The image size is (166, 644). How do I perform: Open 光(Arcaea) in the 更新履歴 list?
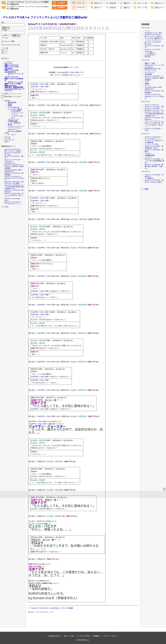pos(149,67)
